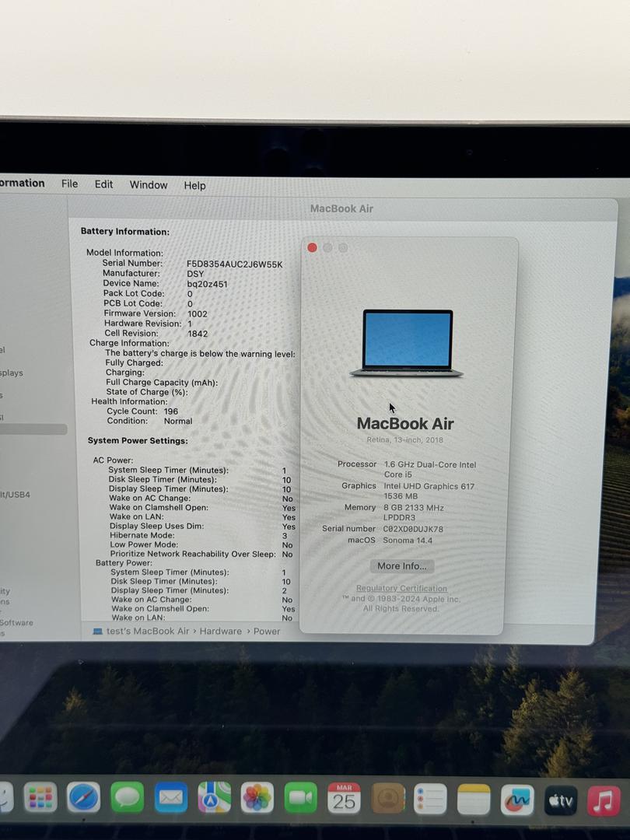Click the battery serial number F5D8354AUC2J6W55K
The width and height of the screenshot is (630, 840).
(x=235, y=264)
